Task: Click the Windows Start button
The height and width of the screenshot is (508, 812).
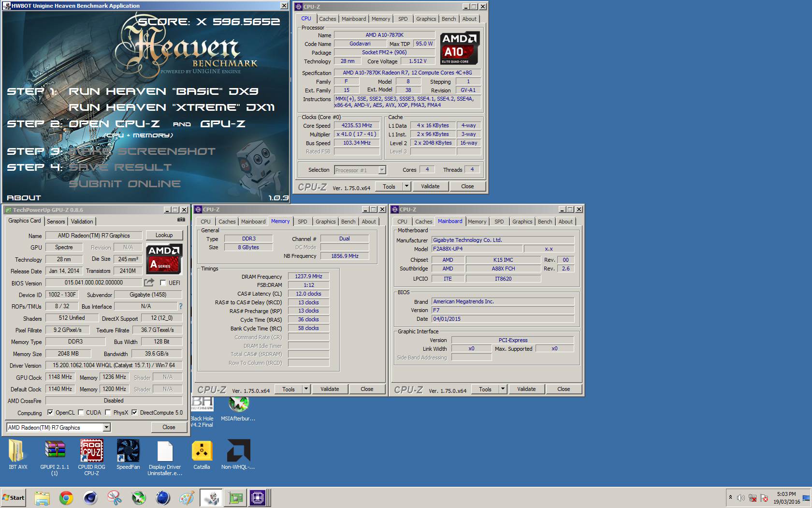Action: (13, 498)
